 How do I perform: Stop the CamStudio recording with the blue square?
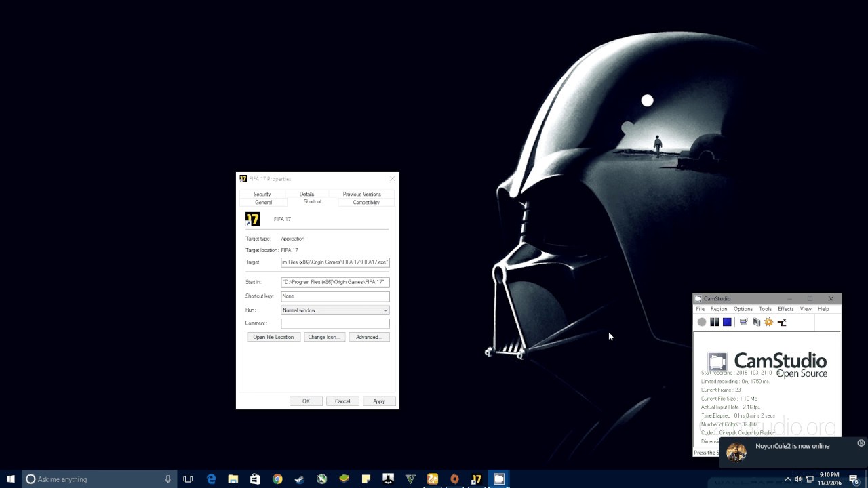tap(727, 322)
